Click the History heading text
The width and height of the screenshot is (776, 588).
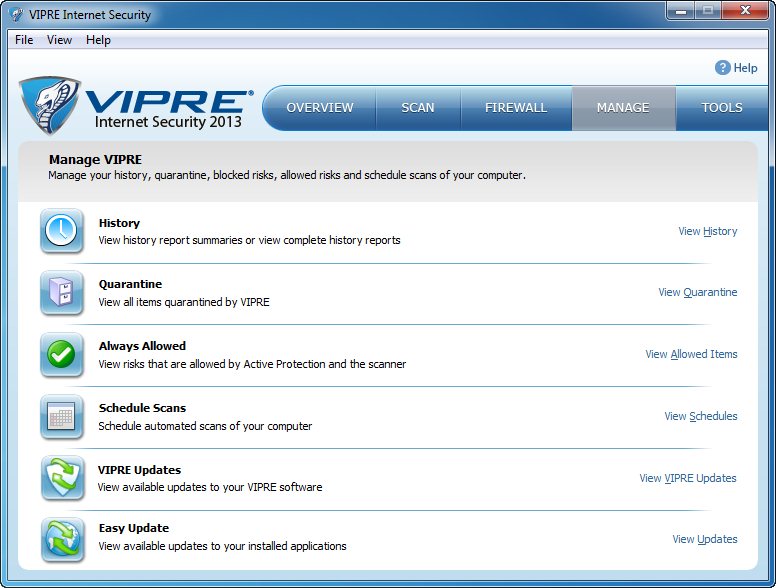pos(119,223)
